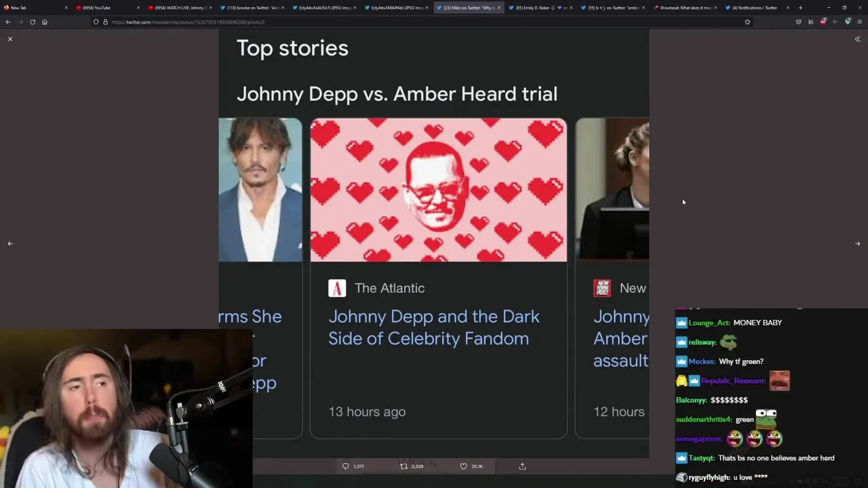The image size is (868, 488).
Task: Switch to Emily D. Baker tab
Action: coord(540,7)
